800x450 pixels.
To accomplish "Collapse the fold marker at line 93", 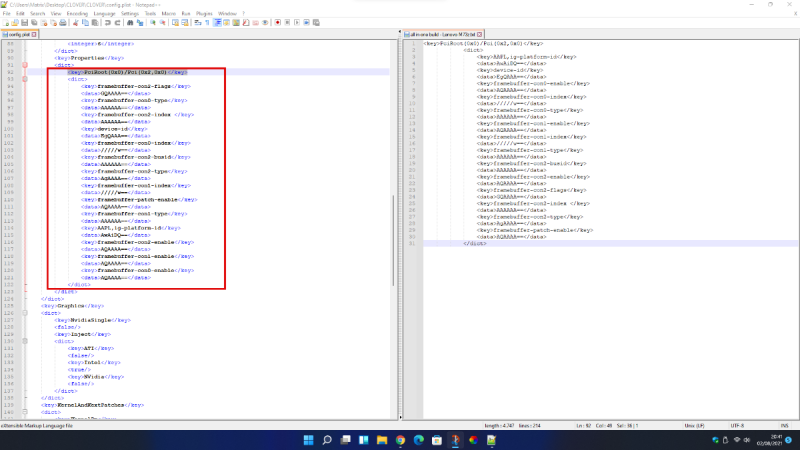I will click(x=24, y=78).
